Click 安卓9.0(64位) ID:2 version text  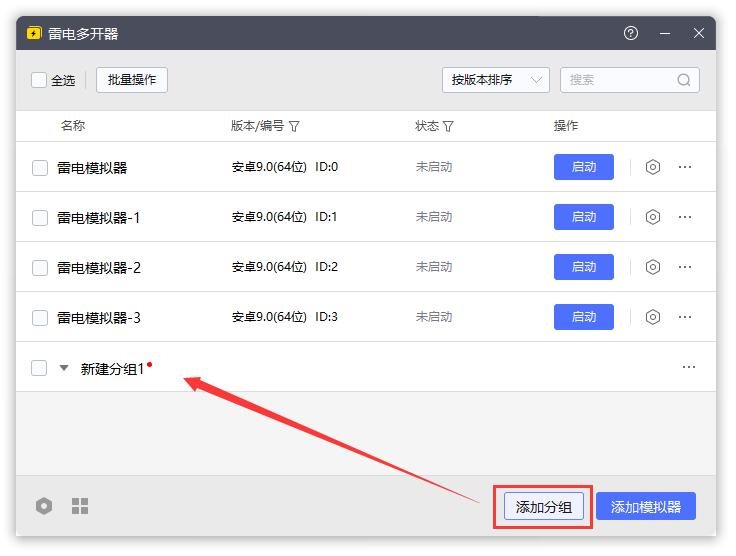(x=285, y=267)
